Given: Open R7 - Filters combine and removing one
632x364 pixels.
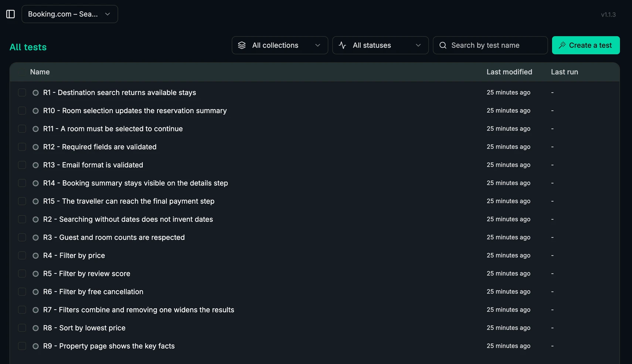Looking at the screenshot, I should pos(139,310).
